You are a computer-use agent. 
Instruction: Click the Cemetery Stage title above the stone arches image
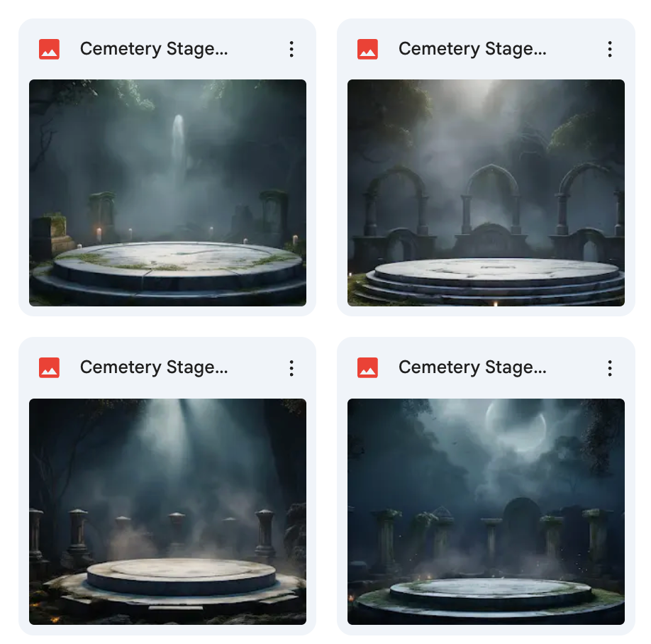(x=472, y=49)
